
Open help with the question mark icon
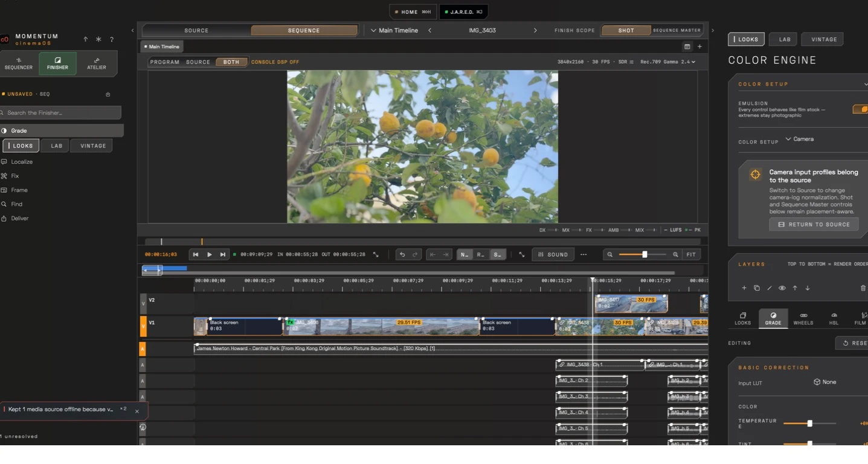(x=112, y=39)
